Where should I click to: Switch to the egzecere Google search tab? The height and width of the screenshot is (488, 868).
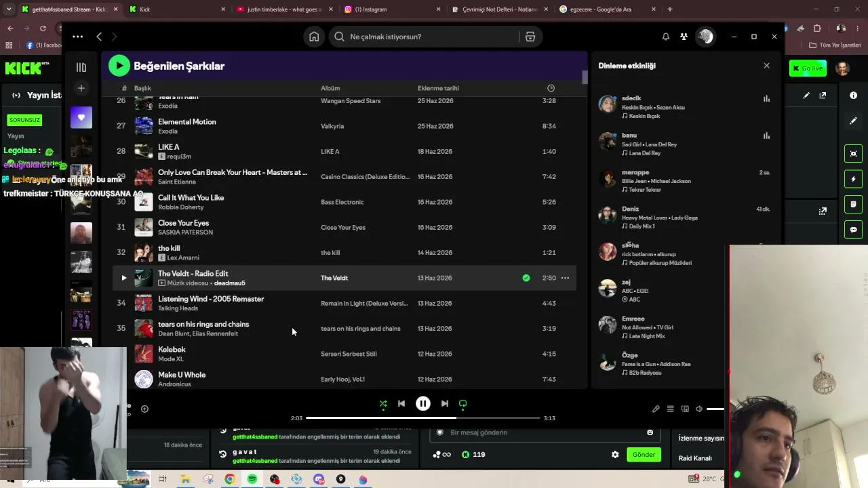606,9
